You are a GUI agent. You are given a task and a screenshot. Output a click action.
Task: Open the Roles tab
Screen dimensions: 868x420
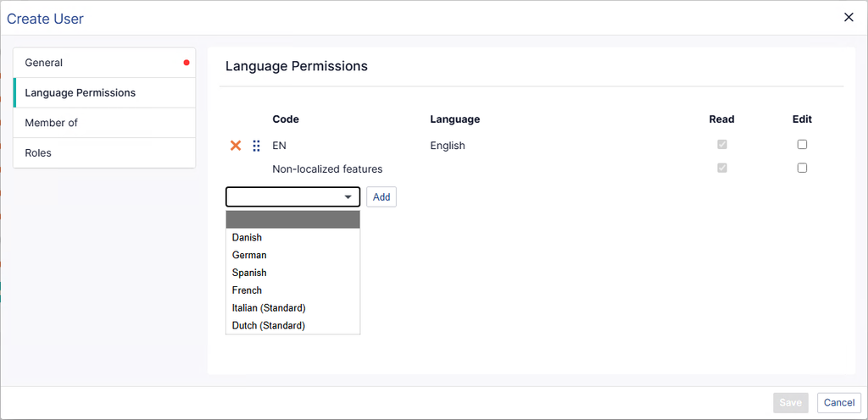[104, 153]
